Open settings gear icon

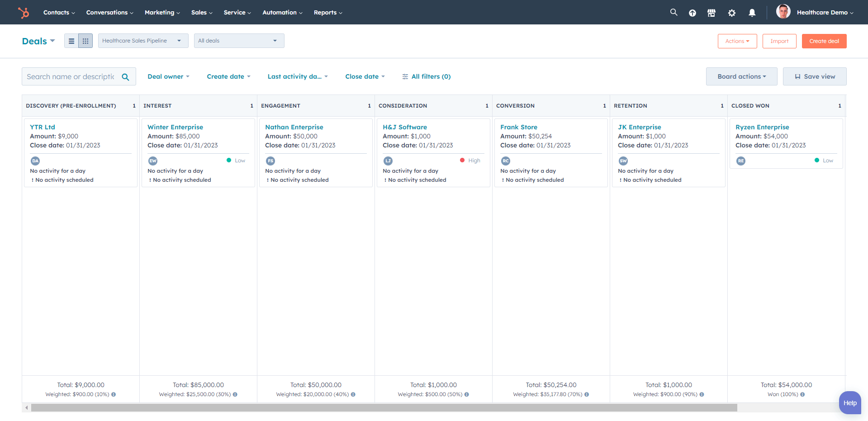(x=732, y=13)
